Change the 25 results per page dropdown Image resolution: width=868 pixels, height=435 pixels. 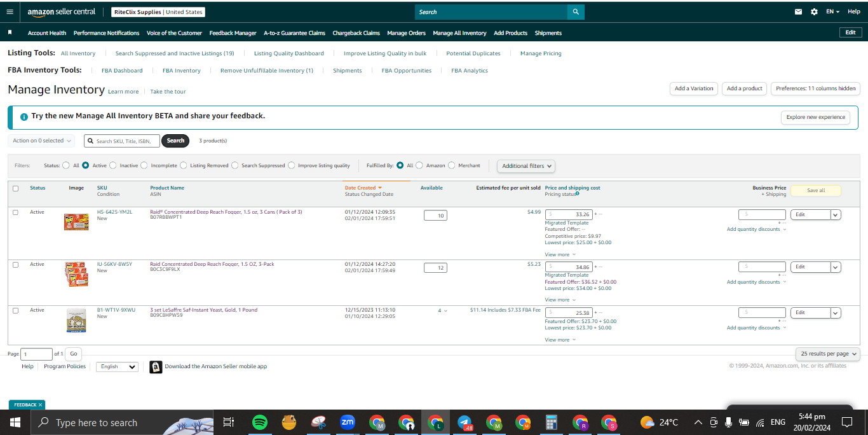828,354
